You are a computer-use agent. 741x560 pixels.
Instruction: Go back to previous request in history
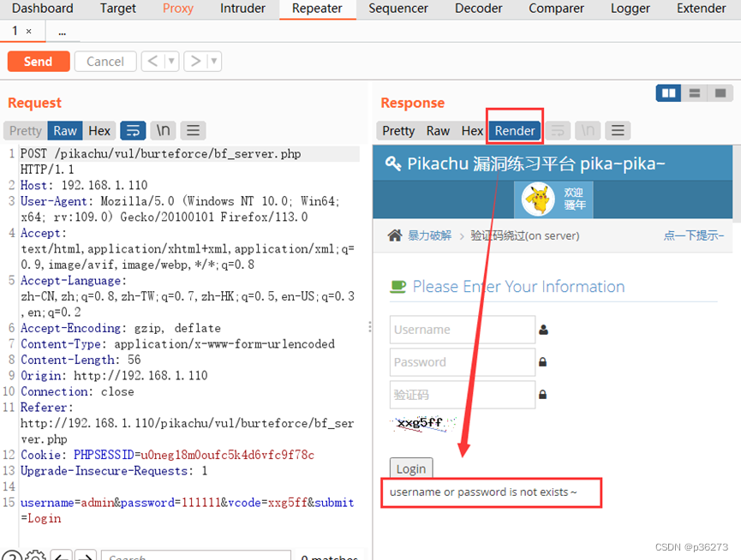(152, 62)
